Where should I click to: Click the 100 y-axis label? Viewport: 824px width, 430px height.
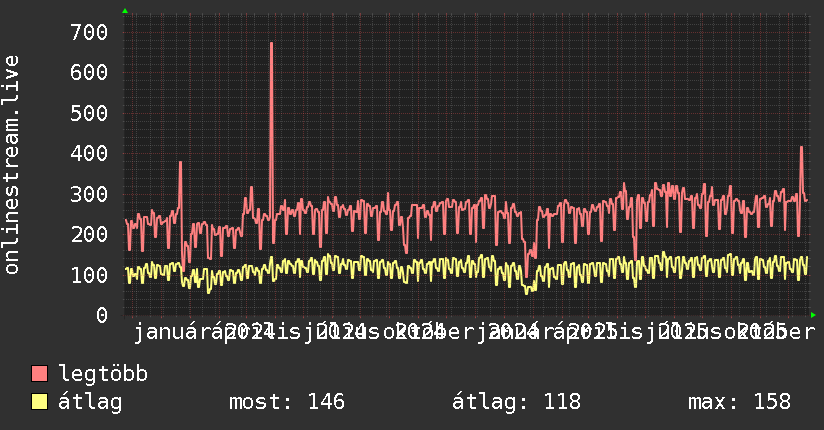coord(89,275)
